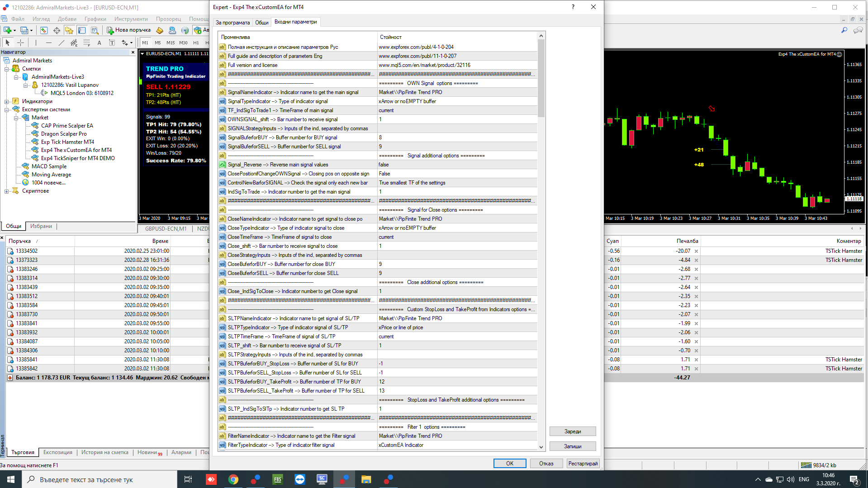This screenshot has height=488, width=868.
Task: Select Dragon Scalper Pro expert
Action: pyautogui.click(x=64, y=134)
